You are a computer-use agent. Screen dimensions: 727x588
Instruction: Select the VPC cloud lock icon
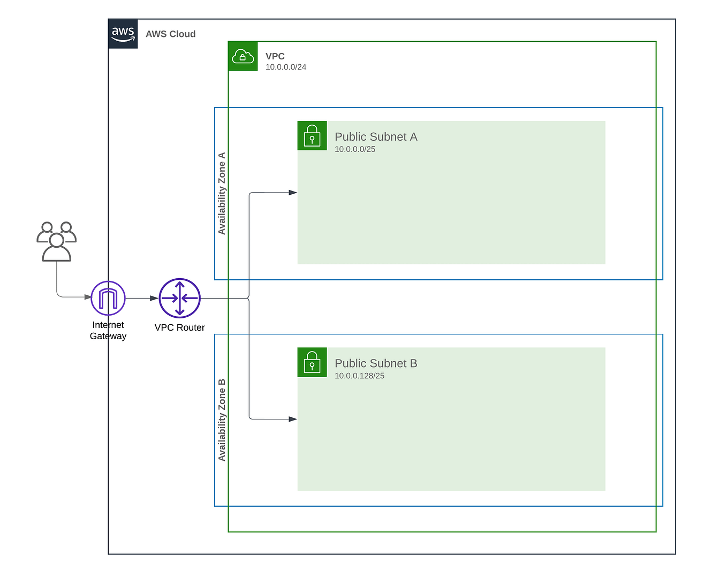pyautogui.click(x=243, y=56)
